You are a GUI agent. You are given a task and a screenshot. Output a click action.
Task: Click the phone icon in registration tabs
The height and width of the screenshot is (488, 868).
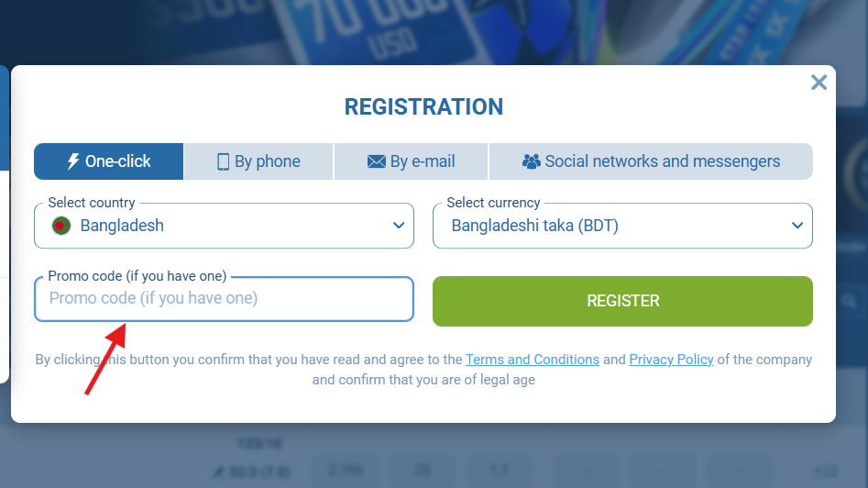(x=223, y=161)
